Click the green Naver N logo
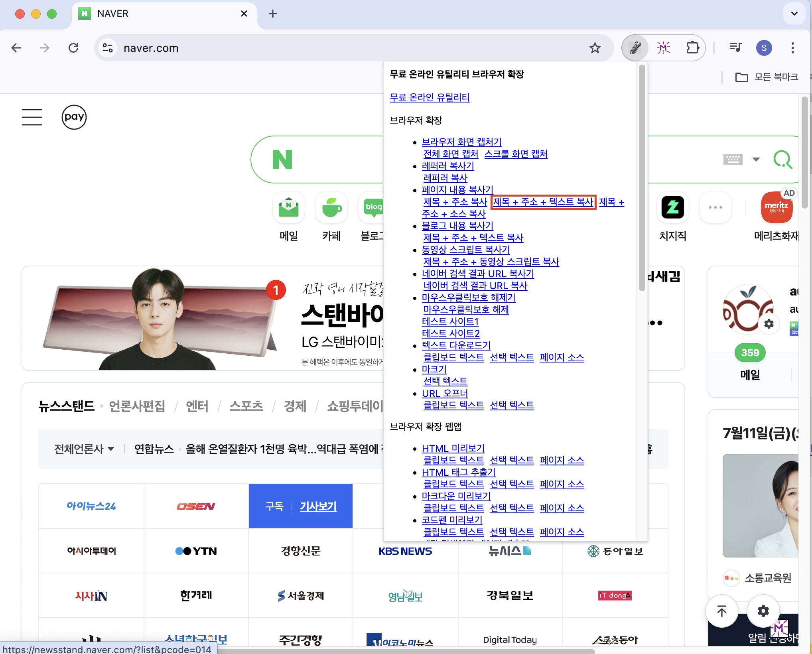The width and height of the screenshot is (812, 654). click(x=282, y=160)
